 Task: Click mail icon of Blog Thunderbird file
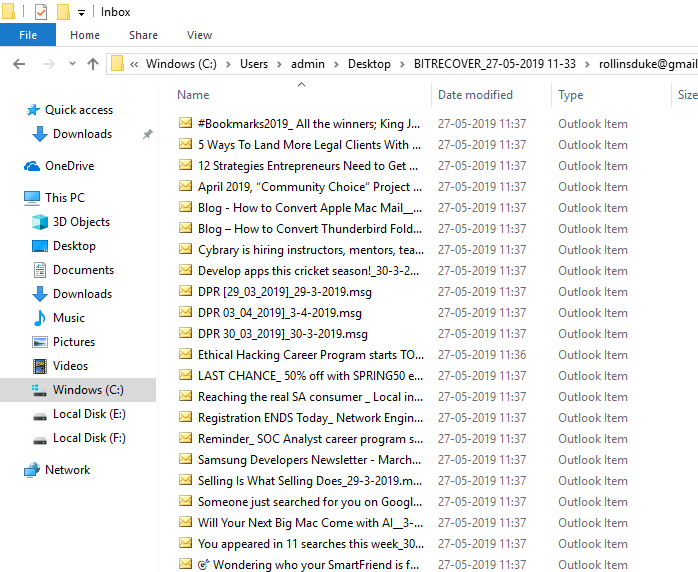(186, 227)
